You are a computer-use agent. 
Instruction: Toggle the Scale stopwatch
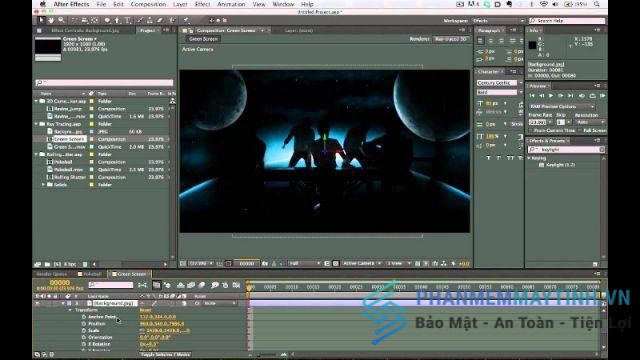point(84,330)
